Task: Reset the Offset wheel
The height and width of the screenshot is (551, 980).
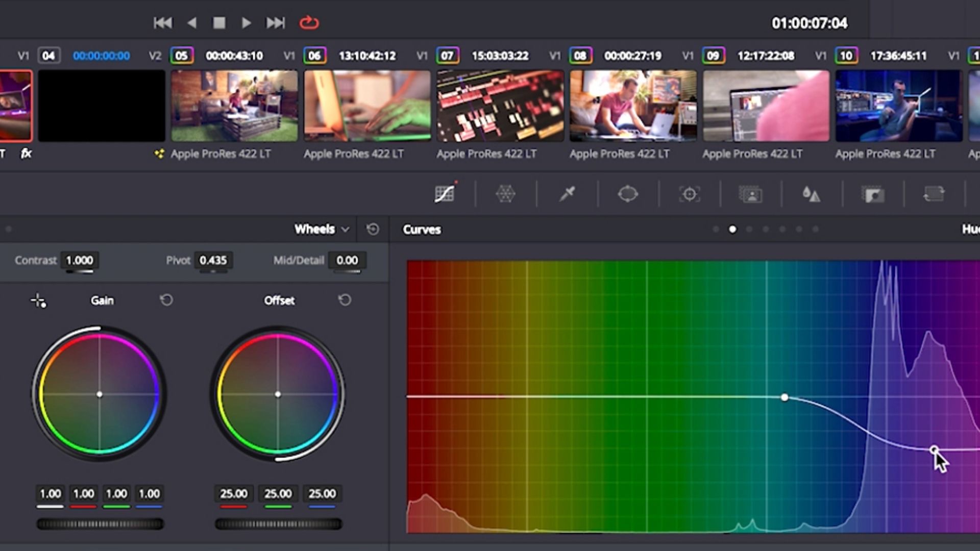Action: click(x=345, y=300)
